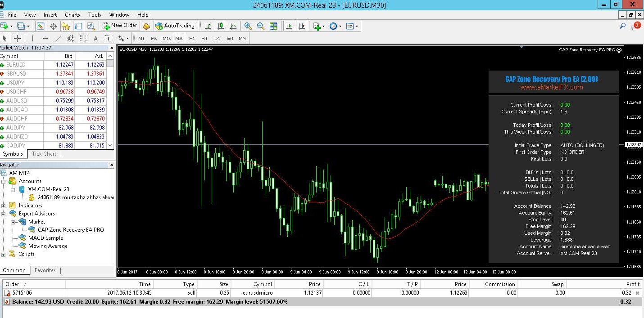Open the Charts menu
The height and width of the screenshot is (318, 644).
[72, 14]
